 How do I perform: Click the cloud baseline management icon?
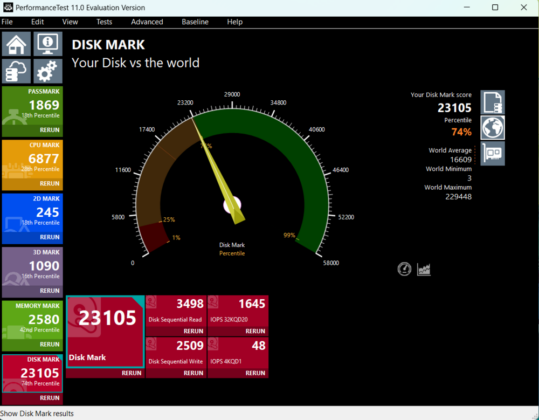click(16, 71)
